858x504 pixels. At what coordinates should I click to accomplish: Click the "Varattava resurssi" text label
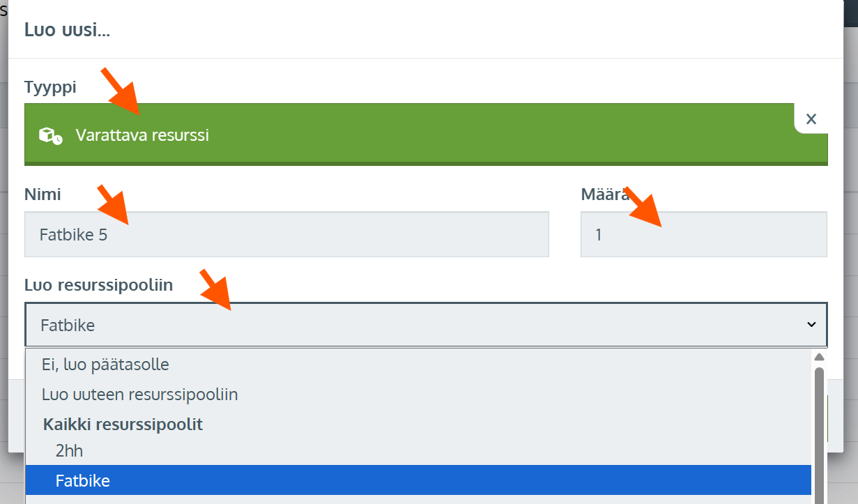click(x=142, y=135)
